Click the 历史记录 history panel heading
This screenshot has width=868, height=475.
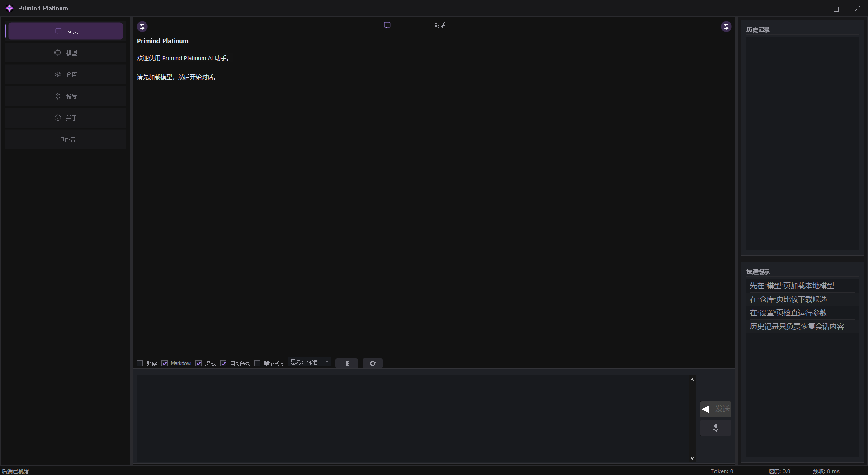point(758,29)
